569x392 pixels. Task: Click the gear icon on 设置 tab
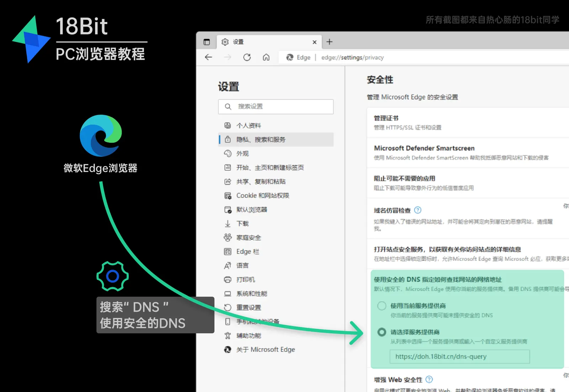225,42
